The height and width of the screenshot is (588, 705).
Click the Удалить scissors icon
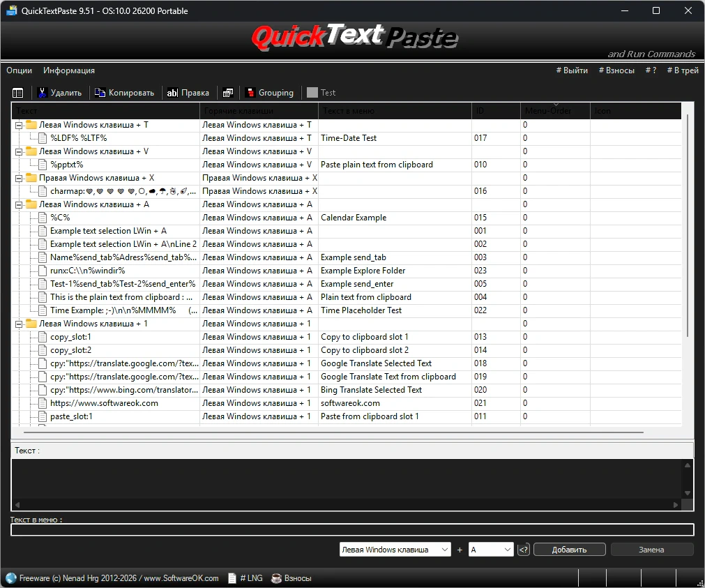(x=43, y=93)
